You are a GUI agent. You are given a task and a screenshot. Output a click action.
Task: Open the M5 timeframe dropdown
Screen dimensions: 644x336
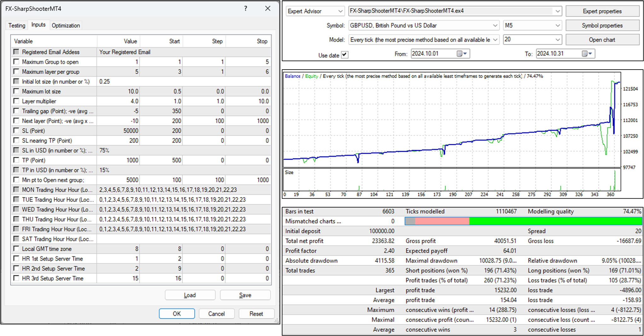(x=557, y=26)
